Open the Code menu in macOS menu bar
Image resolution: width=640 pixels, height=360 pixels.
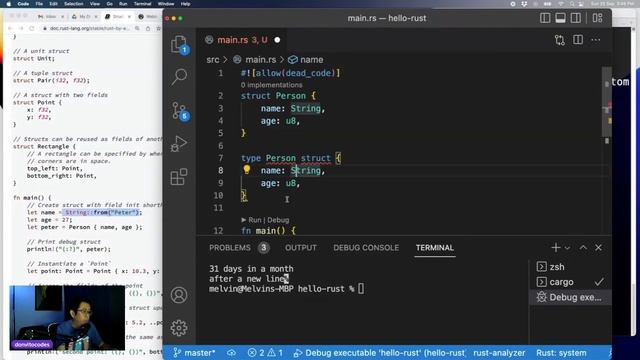pyautogui.click(x=23, y=4)
